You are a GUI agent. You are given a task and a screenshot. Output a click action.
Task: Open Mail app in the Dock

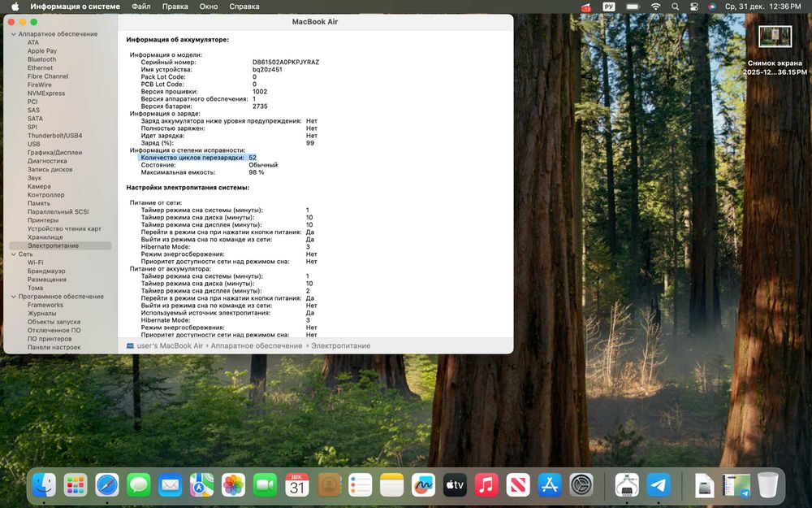coord(171,485)
